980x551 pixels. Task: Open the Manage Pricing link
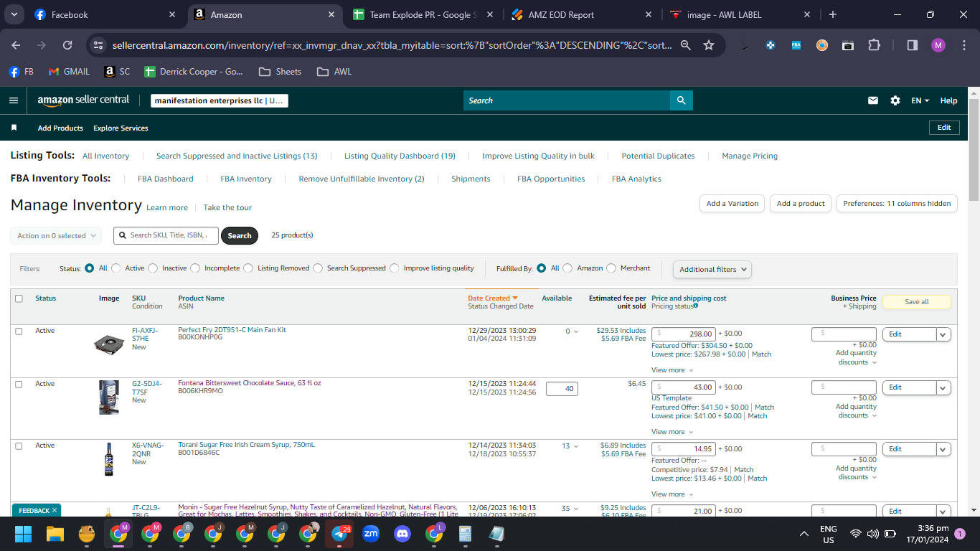point(750,156)
